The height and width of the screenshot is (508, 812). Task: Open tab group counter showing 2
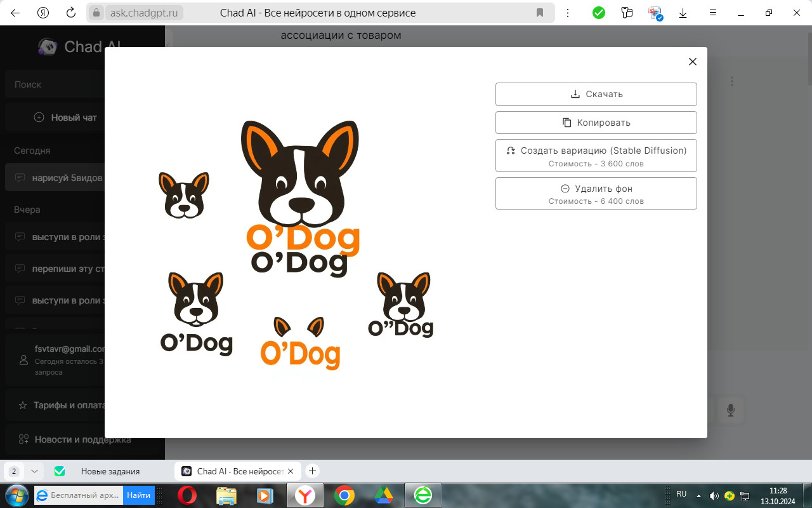tap(14, 471)
